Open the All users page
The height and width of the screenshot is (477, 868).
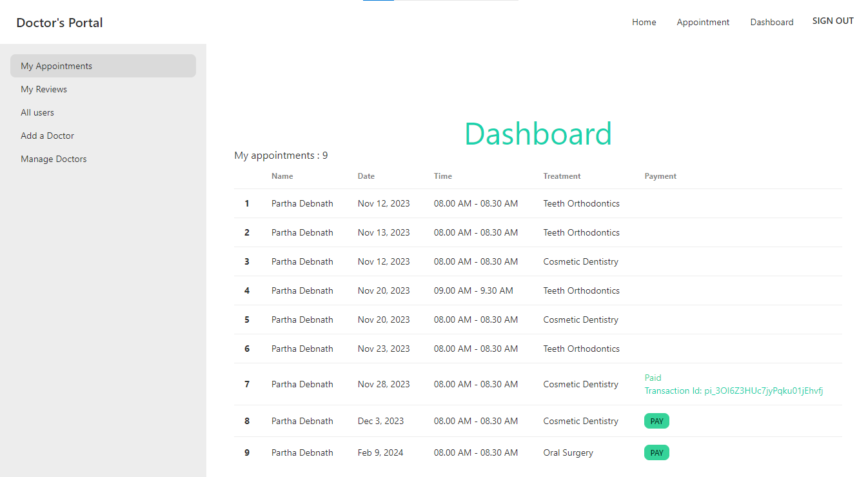point(37,112)
